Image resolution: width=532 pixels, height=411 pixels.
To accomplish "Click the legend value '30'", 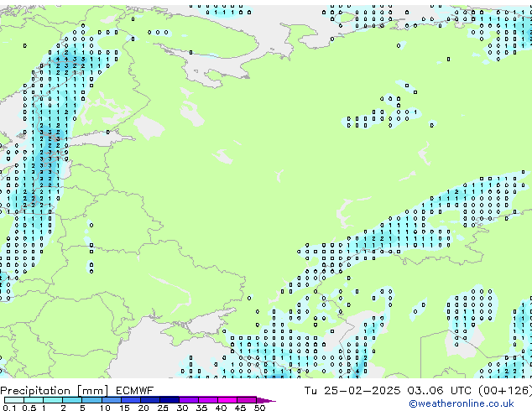I will [182, 408].
